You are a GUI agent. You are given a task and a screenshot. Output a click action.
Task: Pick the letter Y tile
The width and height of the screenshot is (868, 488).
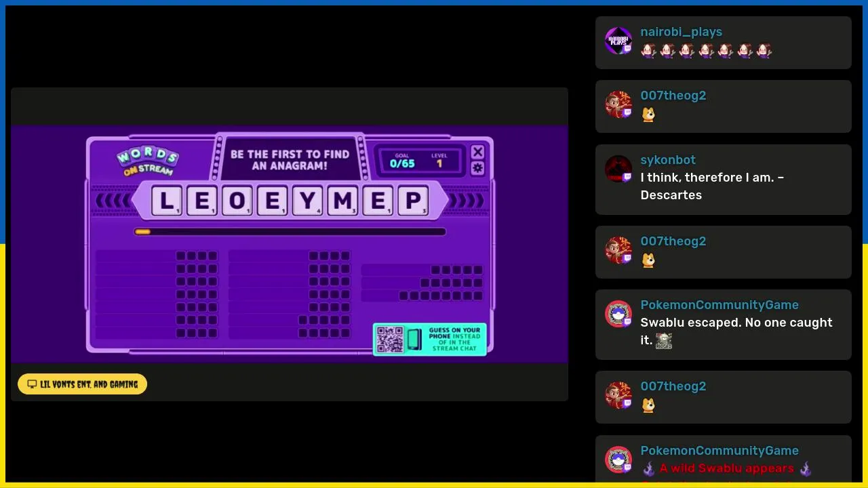point(307,201)
